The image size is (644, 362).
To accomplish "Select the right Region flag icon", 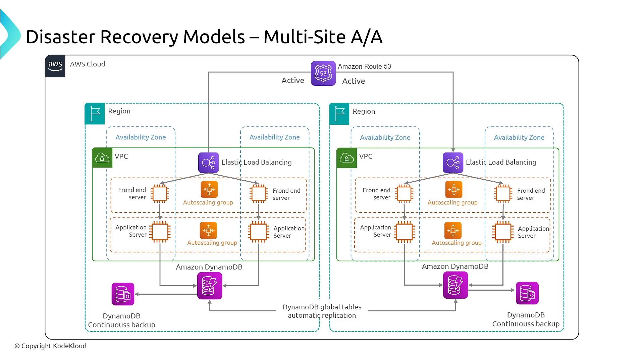I will 339,114.
